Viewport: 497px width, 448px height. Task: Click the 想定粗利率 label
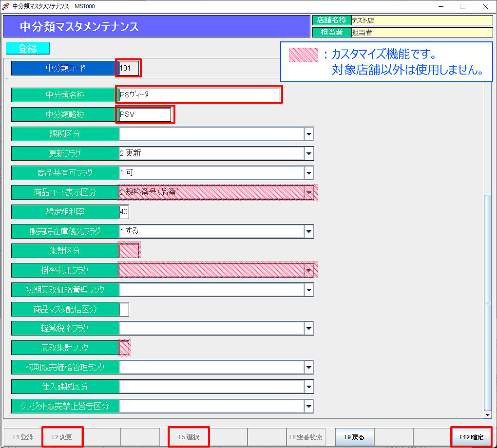tap(65, 212)
